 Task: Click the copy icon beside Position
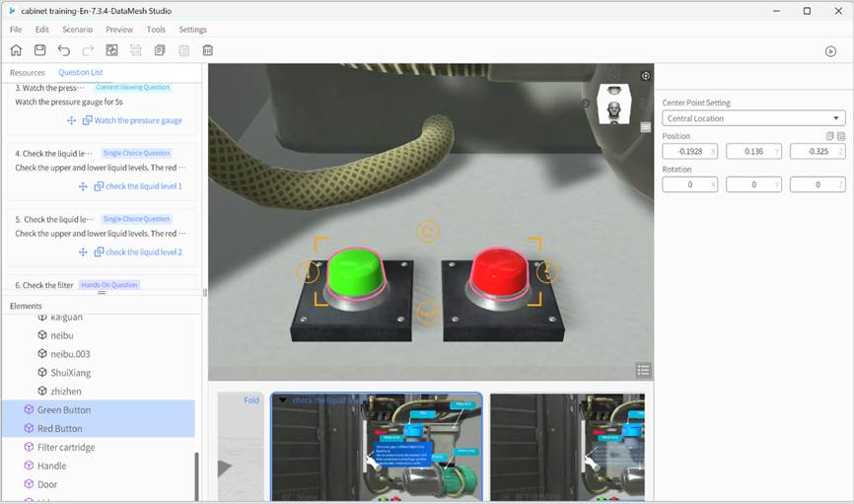point(829,136)
